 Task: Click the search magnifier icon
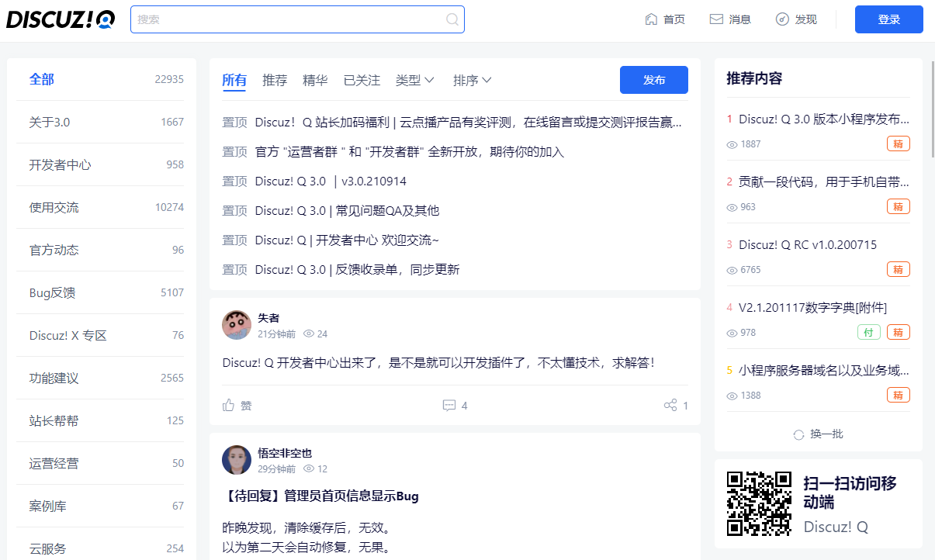pos(452,19)
